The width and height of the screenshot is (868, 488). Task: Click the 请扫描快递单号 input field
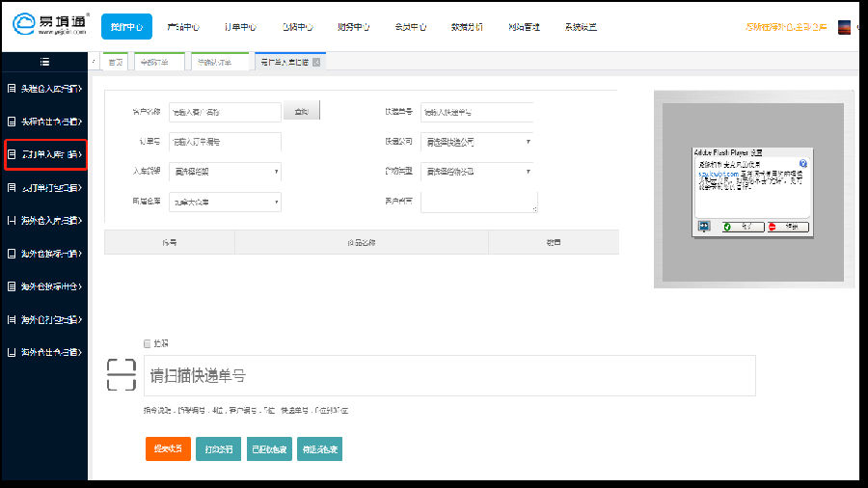coord(448,375)
